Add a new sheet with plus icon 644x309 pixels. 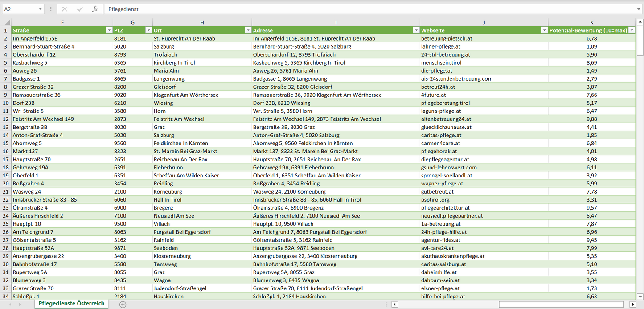click(123, 304)
